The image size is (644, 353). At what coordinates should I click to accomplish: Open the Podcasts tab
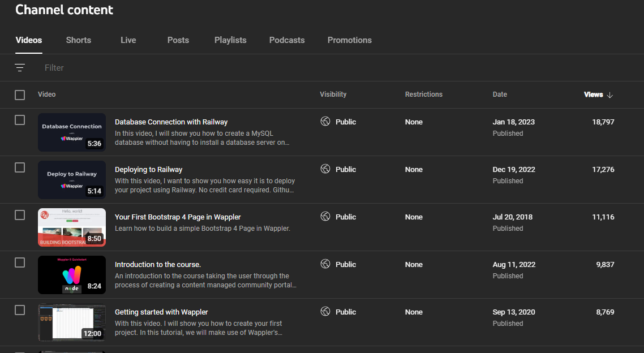coord(287,40)
